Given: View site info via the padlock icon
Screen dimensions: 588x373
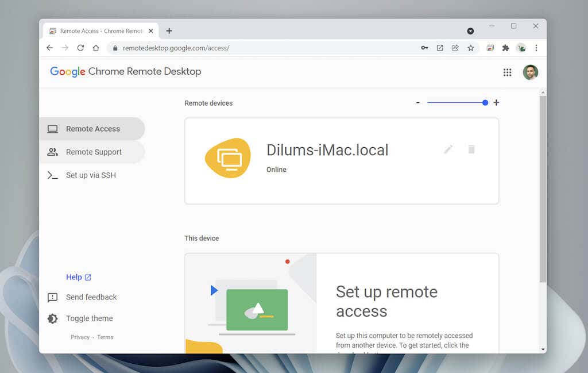Looking at the screenshot, I should click(x=115, y=48).
